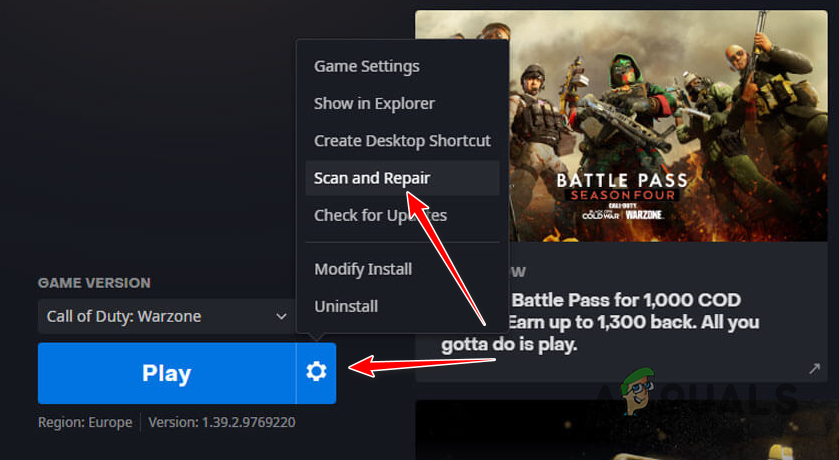Open Modify Install option
839x460 pixels.
click(x=402, y=269)
